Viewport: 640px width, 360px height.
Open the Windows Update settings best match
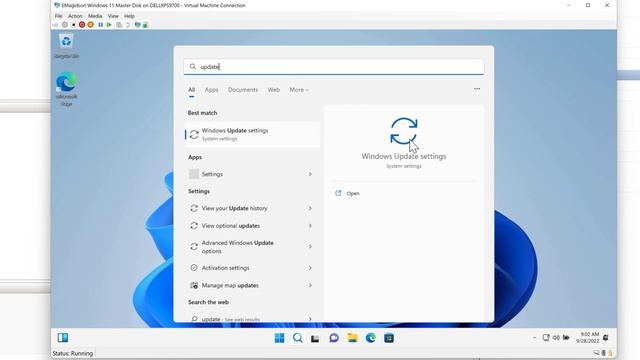click(x=252, y=134)
